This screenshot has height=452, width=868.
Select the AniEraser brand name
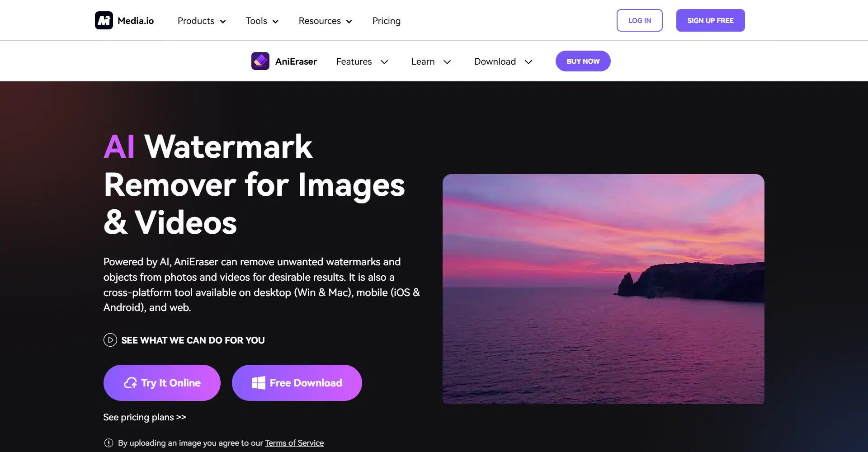(x=296, y=61)
